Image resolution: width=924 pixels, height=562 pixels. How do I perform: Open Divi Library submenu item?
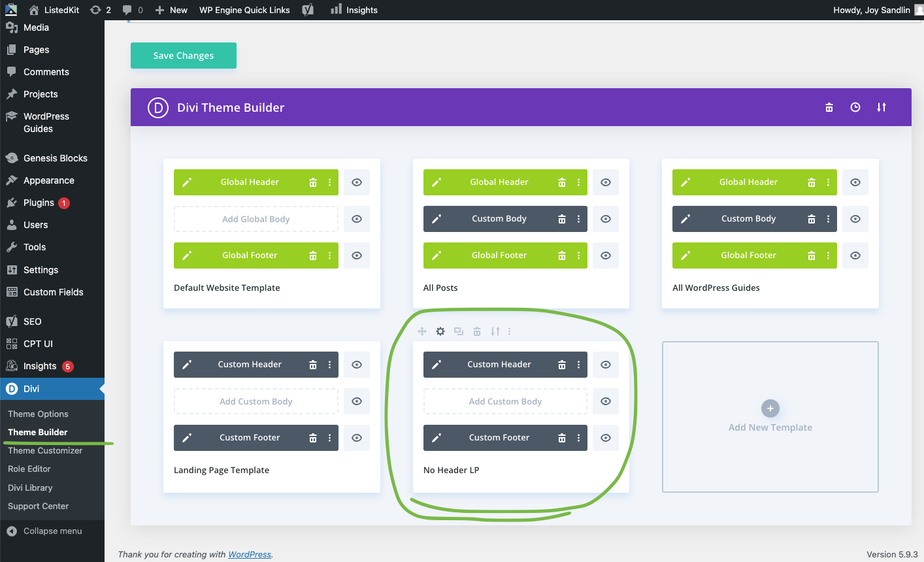(x=30, y=488)
